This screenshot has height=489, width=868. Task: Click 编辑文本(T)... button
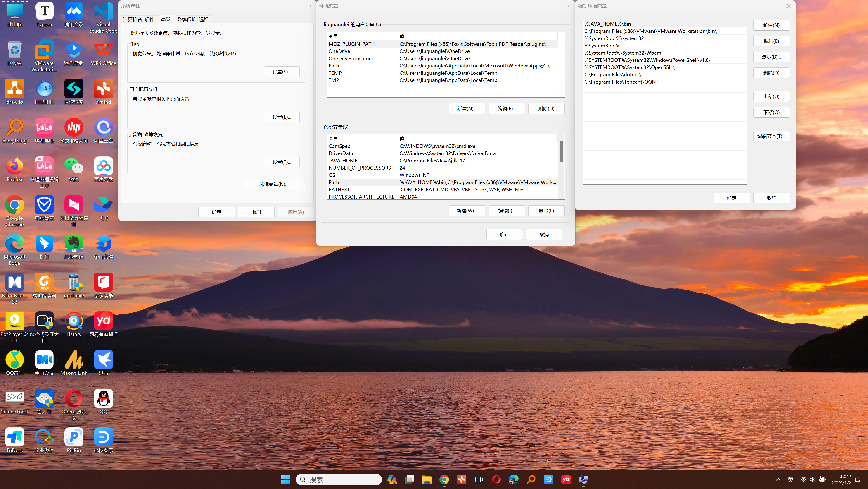click(771, 136)
